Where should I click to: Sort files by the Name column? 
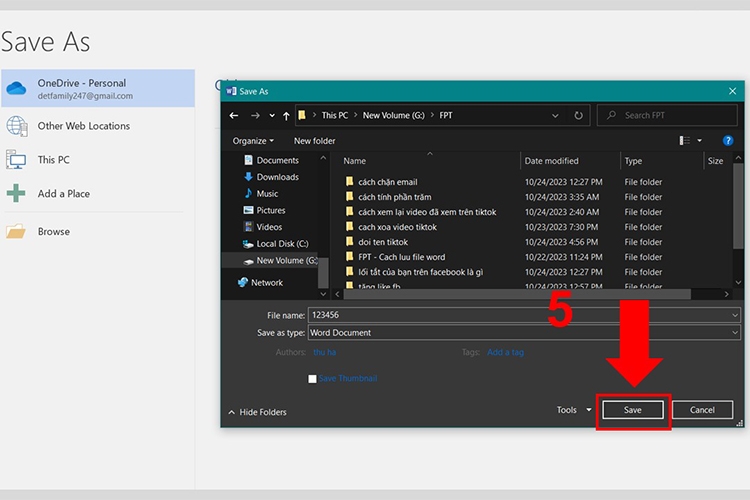[x=354, y=161]
